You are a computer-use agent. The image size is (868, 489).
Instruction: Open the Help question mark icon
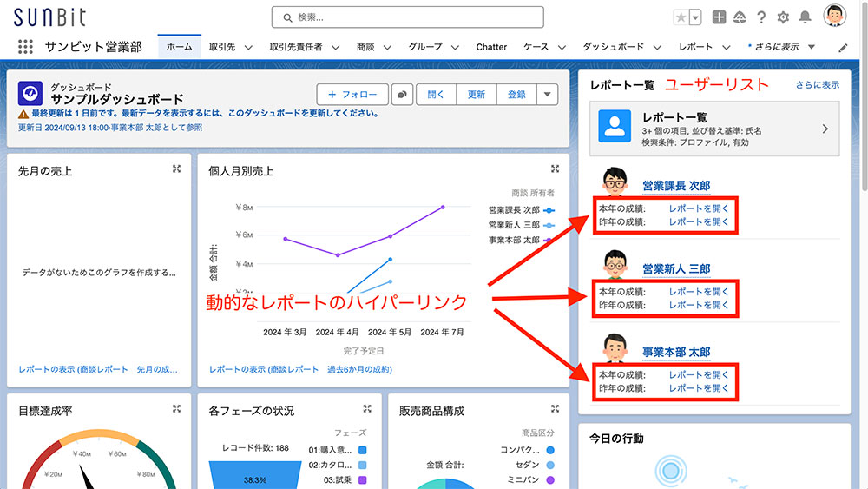(761, 17)
